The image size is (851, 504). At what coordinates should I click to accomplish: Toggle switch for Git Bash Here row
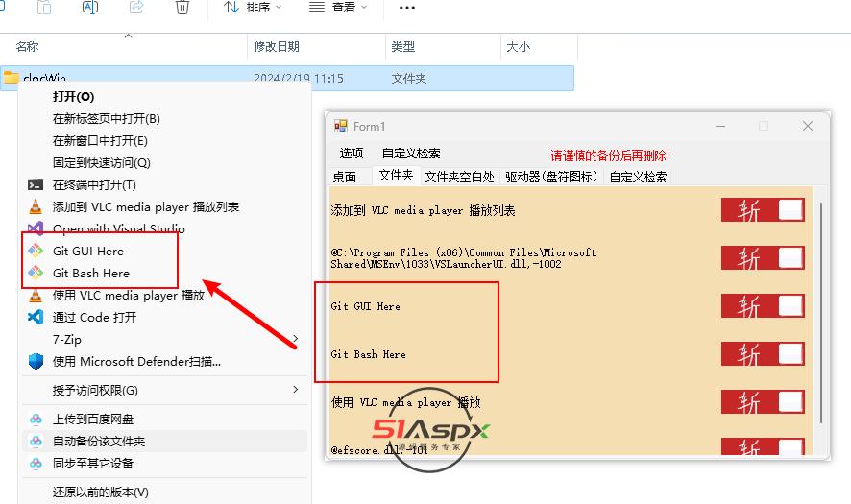[763, 353]
